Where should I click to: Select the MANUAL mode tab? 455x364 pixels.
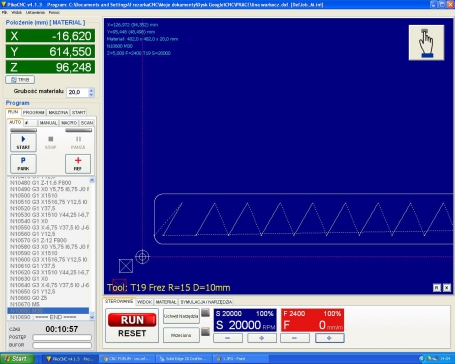[x=48, y=123]
